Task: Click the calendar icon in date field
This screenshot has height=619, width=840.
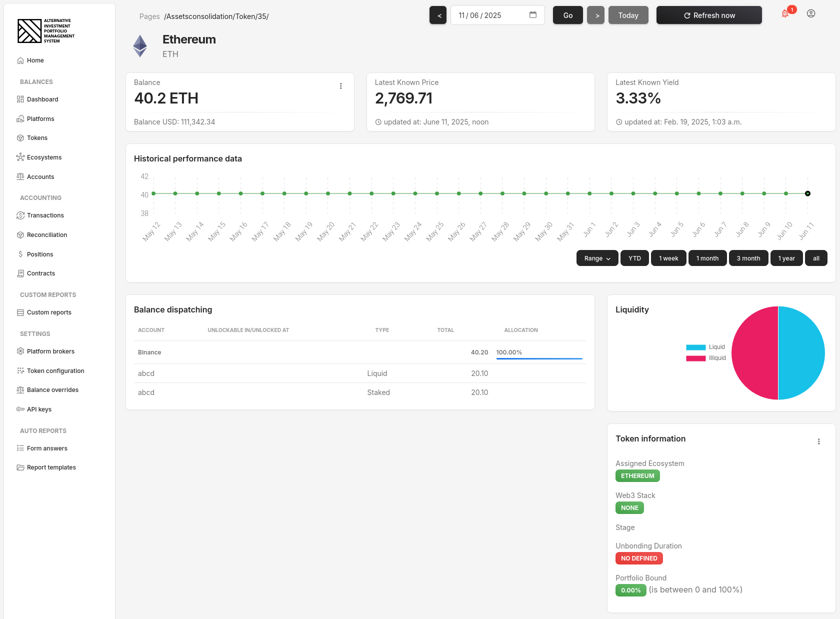Action: pyautogui.click(x=533, y=15)
